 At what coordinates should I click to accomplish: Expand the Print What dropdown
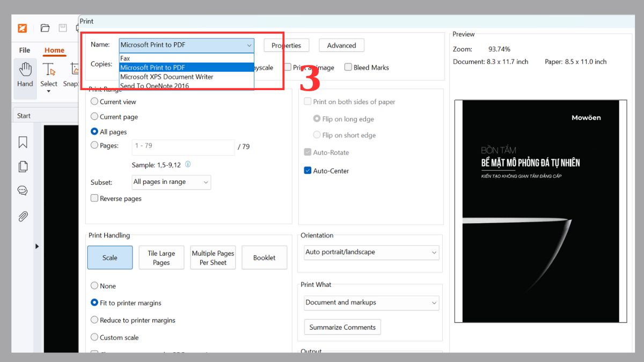pos(371,302)
